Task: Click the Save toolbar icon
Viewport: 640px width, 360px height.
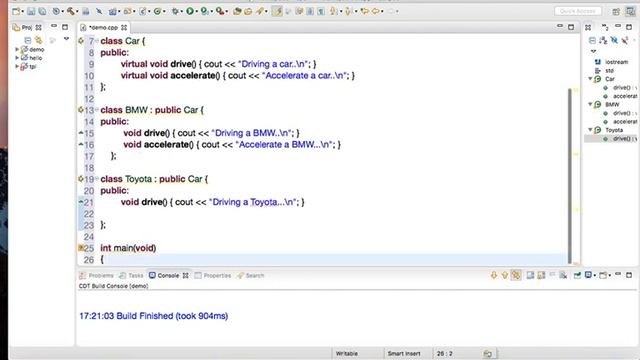Action: pos(31,11)
